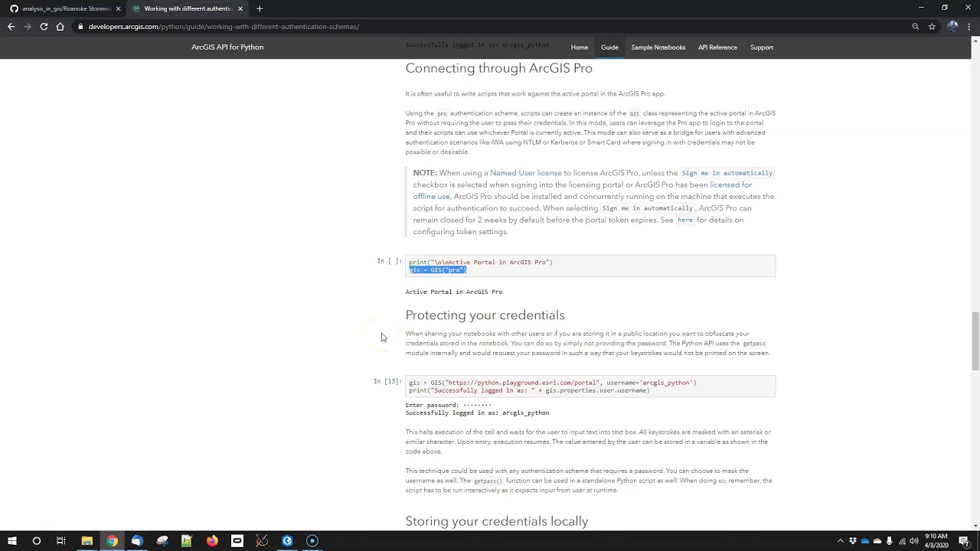Viewport: 980px width, 551px height.
Task: Click the highlighted gis = GIS("pro") code line
Action: pos(438,270)
